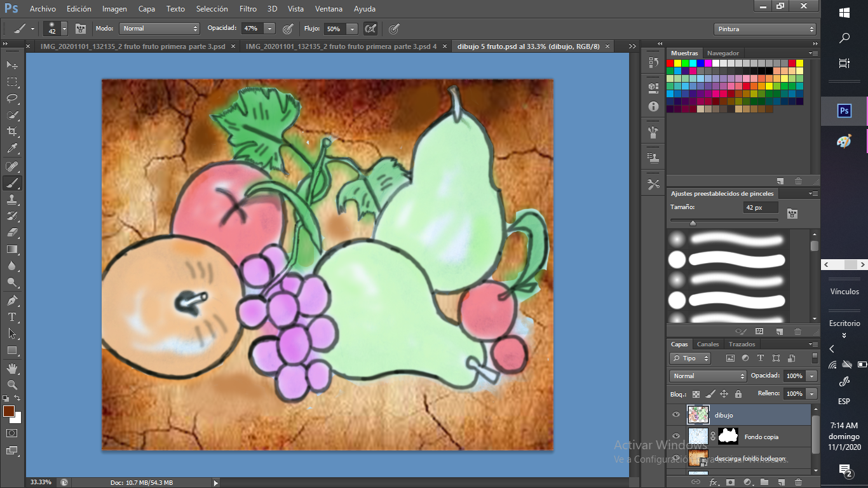Screen dimensions: 868x488
Task: Open Photoshop from the Windows taskbar
Action: (x=844, y=111)
